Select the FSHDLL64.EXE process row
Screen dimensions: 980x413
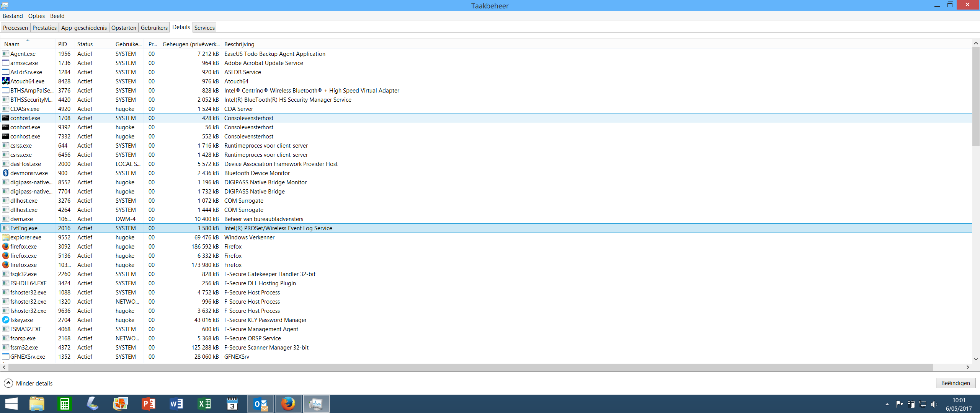tap(486, 283)
